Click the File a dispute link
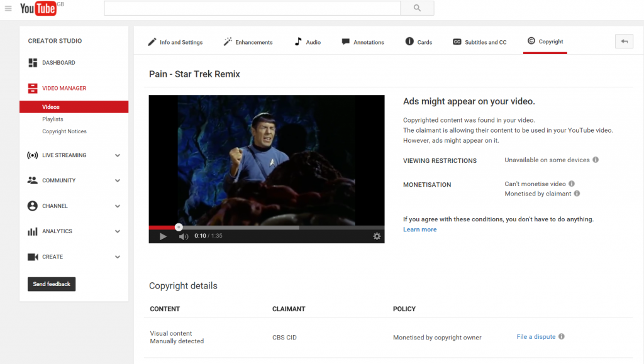Viewport: 644px width, 364px height. (x=536, y=336)
